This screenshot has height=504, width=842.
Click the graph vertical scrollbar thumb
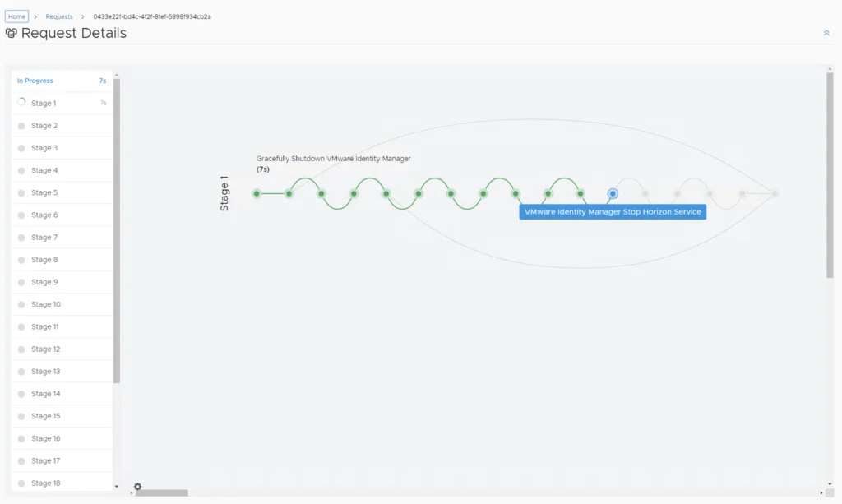tap(830, 175)
